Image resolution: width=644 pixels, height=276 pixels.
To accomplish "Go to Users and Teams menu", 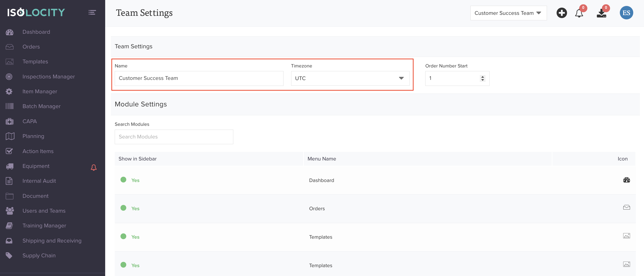I will point(44,211).
